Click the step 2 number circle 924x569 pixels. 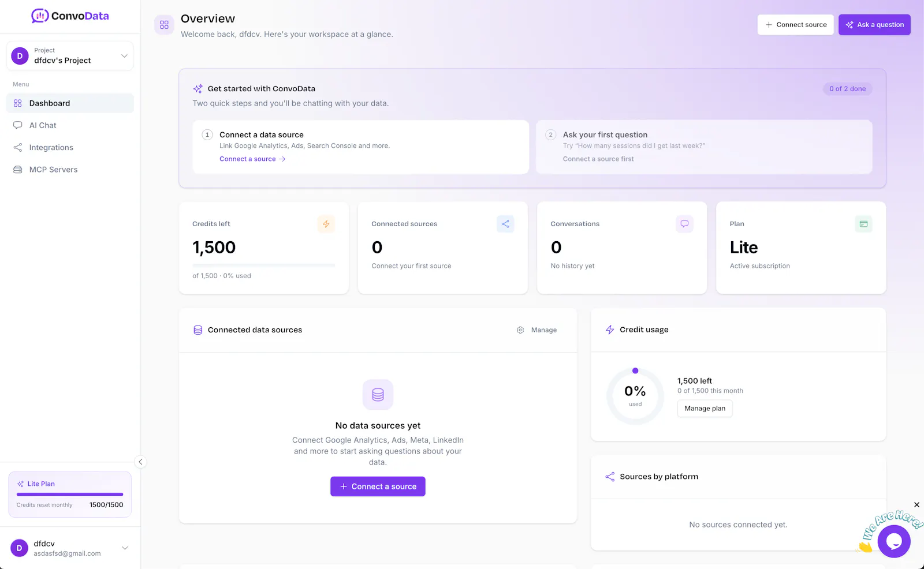[x=551, y=134]
